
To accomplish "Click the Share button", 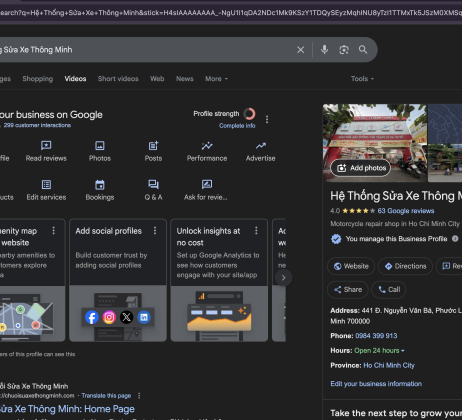I will pos(348,289).
